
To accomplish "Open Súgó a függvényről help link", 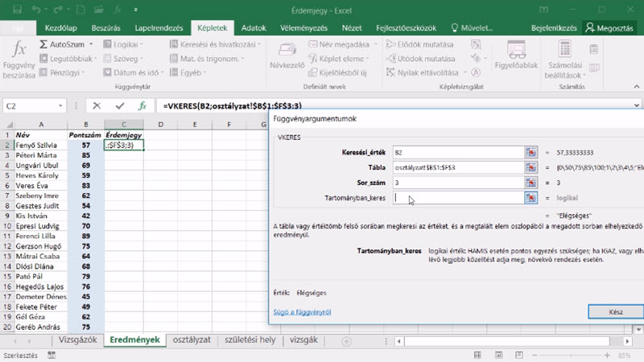I will [303, 312].
